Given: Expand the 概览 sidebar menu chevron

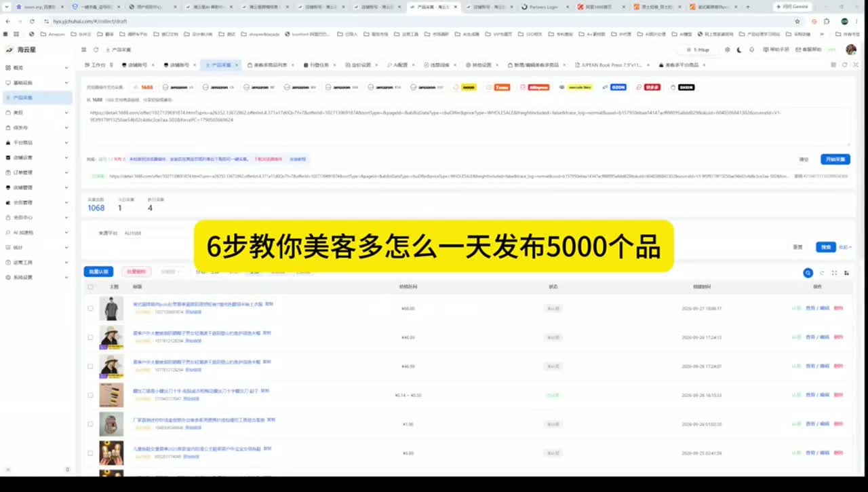Looking at the screenshot, I should pyautogui.click(x=66, y=68).
